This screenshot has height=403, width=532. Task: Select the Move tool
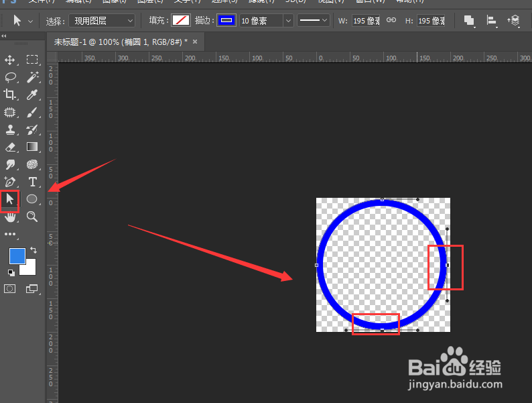pos(10,60)
